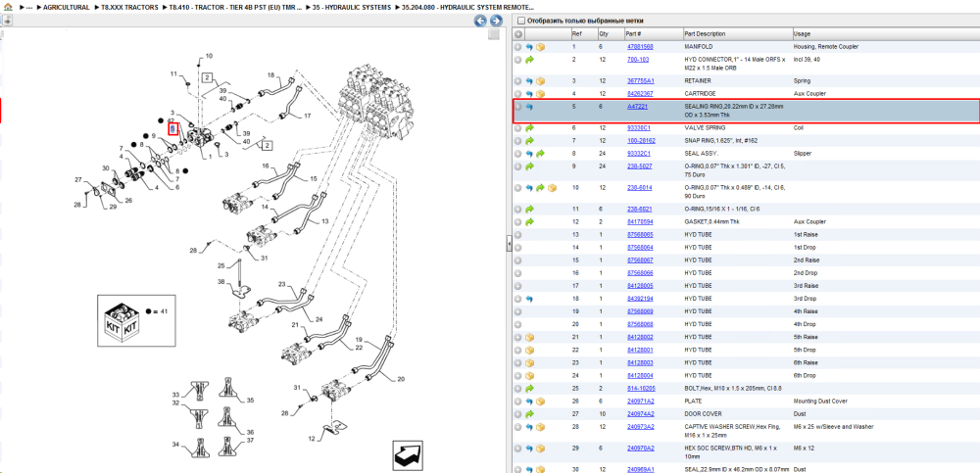This screenshot has height=473, width=980.
Task: Click blue arrow on CARTRIDGE row
Action: click(x=529, y=94)
